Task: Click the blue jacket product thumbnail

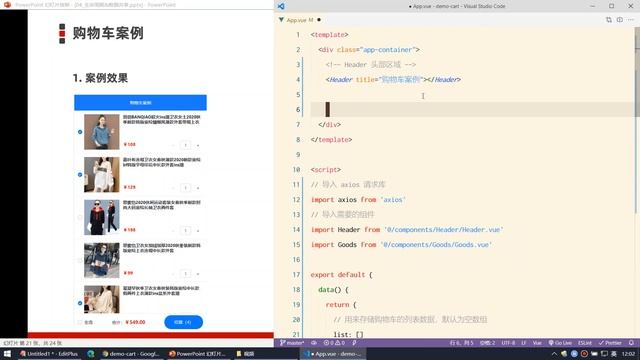Action: (102, 132)
